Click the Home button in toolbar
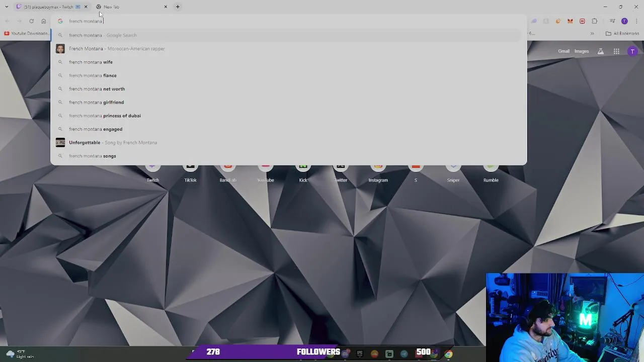Image resolution: width=644 pixels, height=362 pixels. pyautogui.click(x=44, y=21)
